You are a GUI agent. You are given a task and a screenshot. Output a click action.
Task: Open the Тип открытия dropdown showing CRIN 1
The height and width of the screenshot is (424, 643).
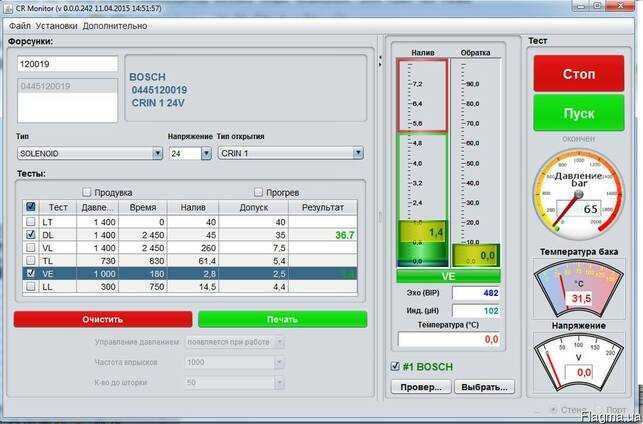click(x=290, y=153)
